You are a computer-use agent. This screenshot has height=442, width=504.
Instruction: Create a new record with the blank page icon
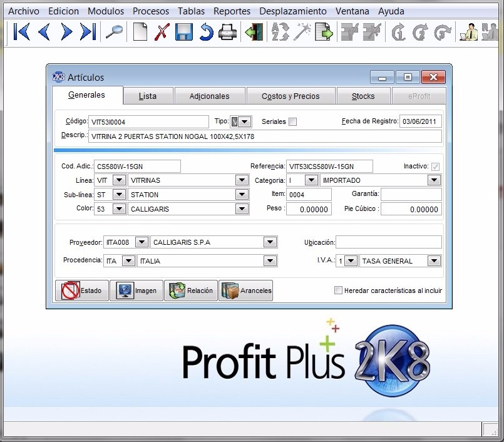[x=140, y=32]
